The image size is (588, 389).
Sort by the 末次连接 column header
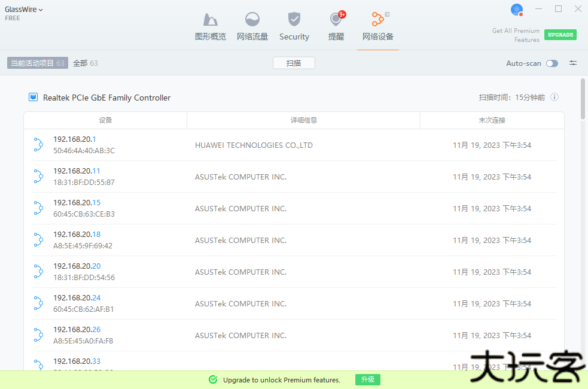(x=492, y=120)
